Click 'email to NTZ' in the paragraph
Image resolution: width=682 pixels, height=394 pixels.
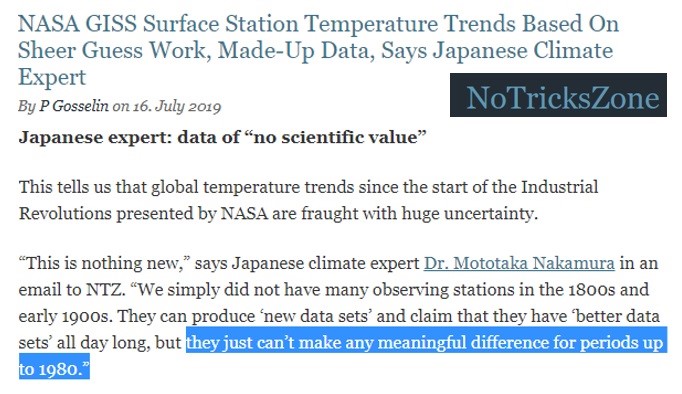(70, 290)
